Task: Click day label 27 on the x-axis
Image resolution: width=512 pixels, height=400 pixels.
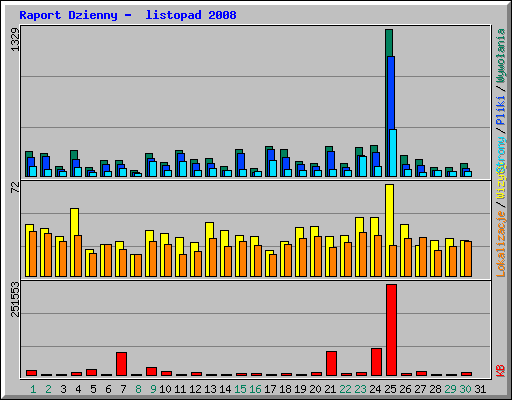Action: click(420, 389)
